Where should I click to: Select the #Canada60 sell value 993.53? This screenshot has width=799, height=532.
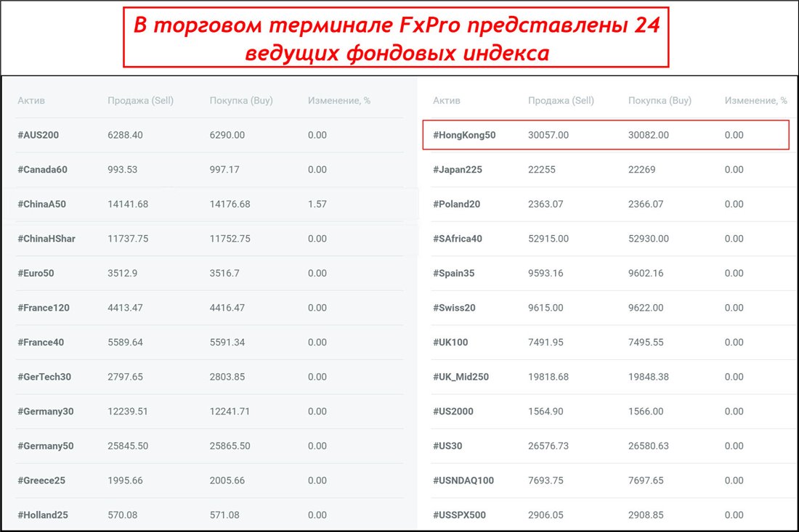point(122,170)
